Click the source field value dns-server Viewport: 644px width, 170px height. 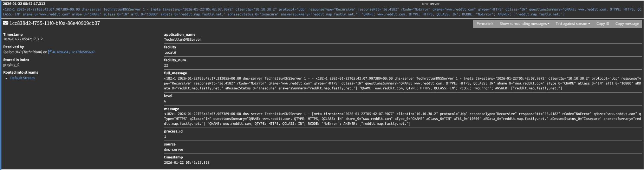pos(174,150)
